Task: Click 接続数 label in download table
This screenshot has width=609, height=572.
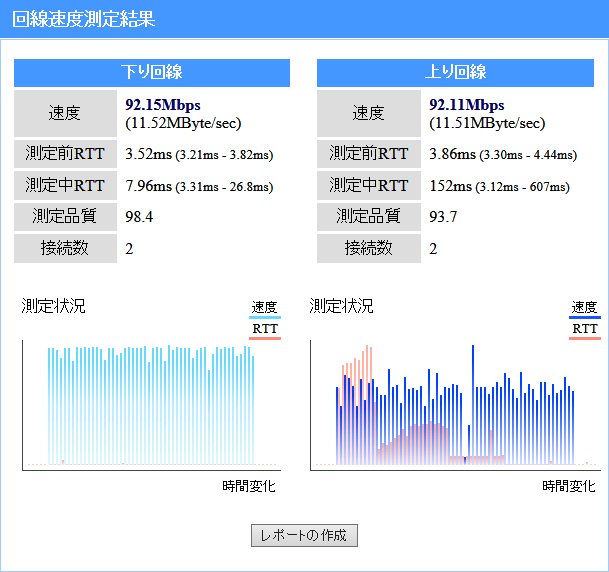Action: click(x=65, y=248)
